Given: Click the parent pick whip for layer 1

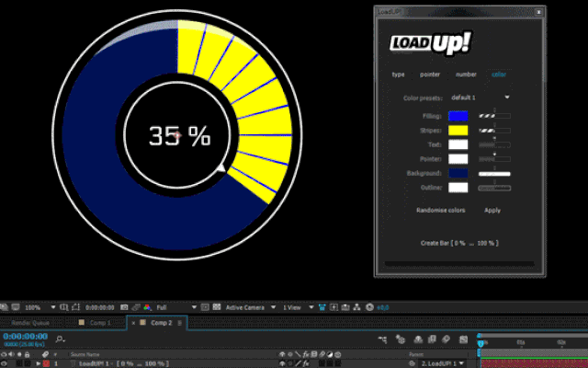Looking at the screenshot, I should click(412, 363).
